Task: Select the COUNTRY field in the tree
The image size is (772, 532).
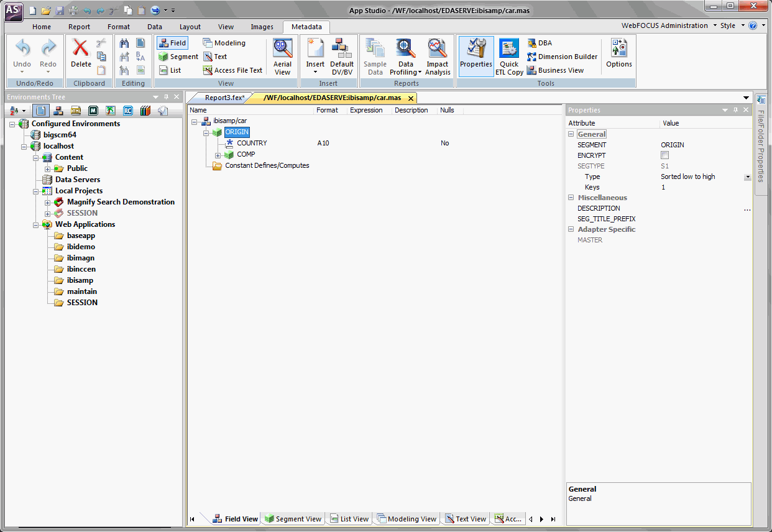Action: [252, 144]
